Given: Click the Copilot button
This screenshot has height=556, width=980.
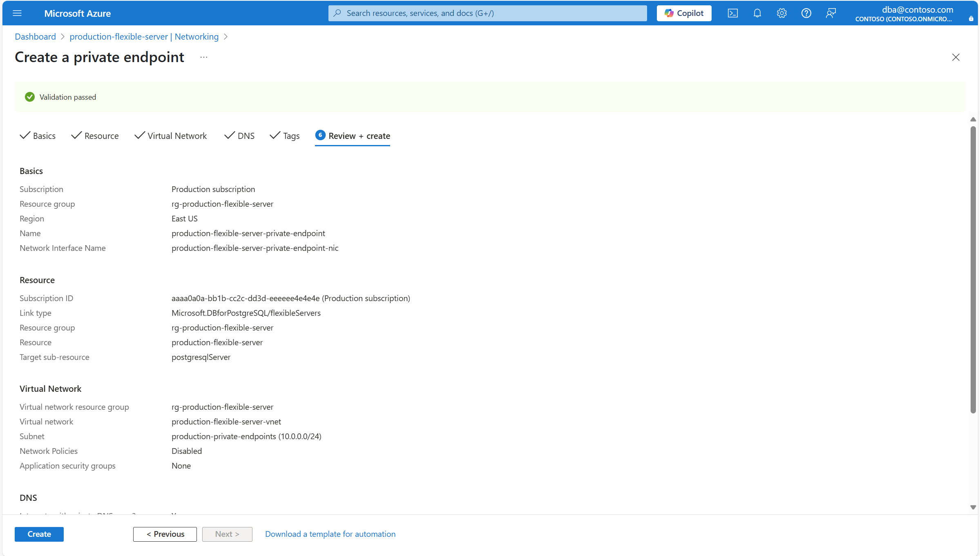Looking at the screenshot, I should click(x=684, y=13).
